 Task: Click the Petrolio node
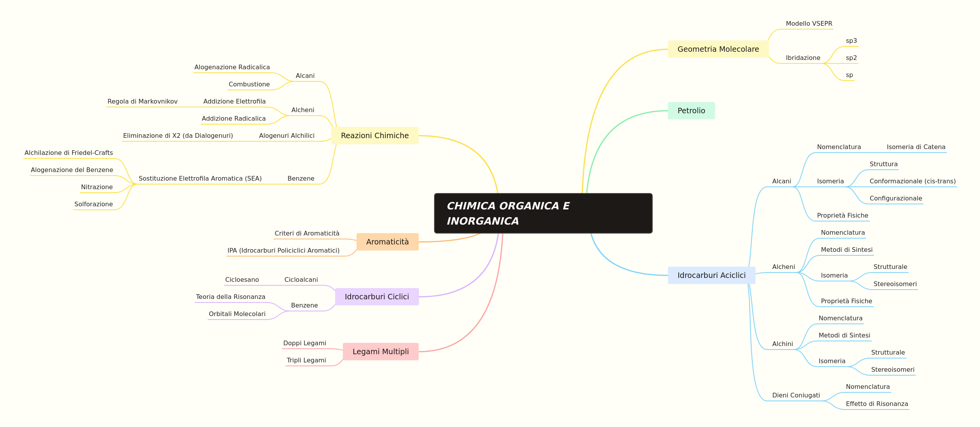click(x=691, y=111)
